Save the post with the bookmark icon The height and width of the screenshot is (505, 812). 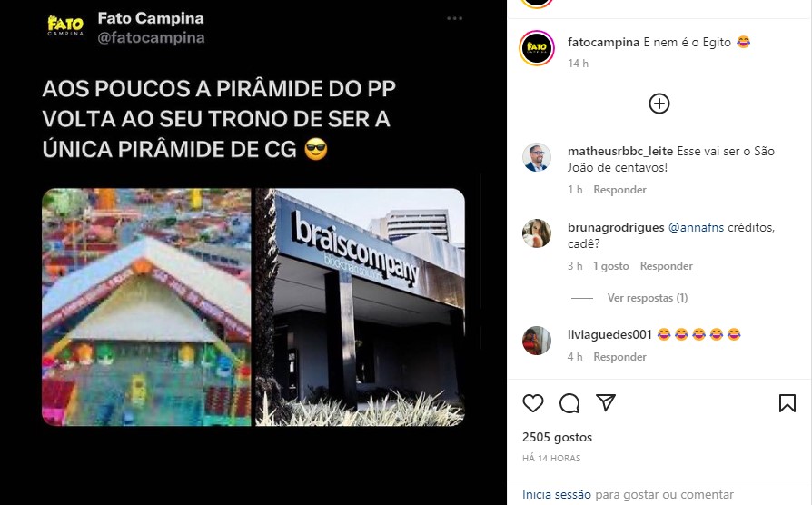(x=787, y=403)
